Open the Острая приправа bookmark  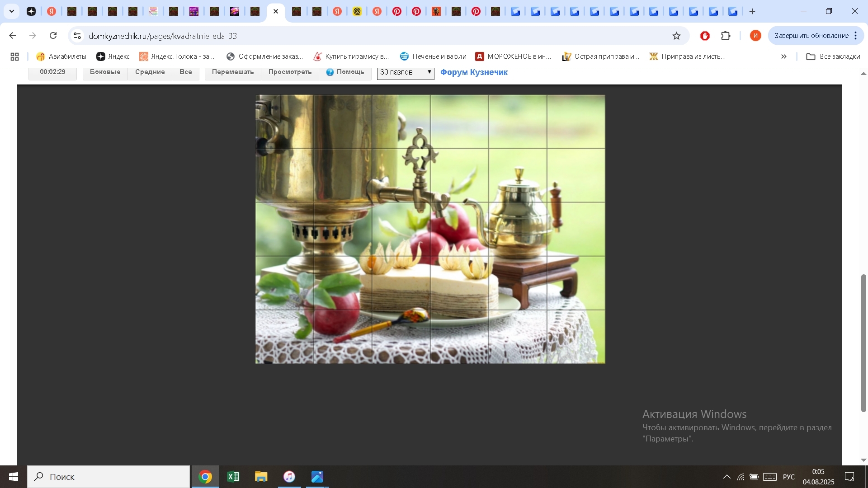(601, 56)
